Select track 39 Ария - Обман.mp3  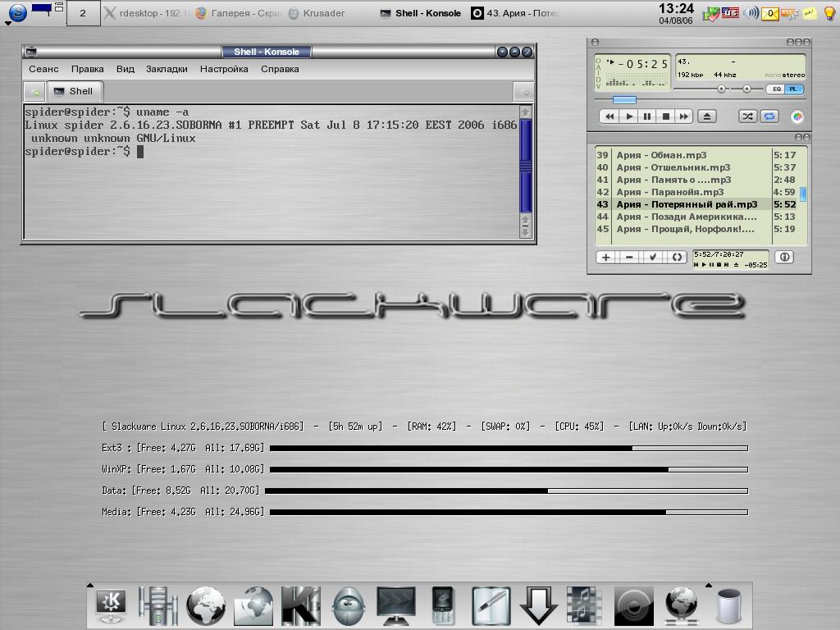point(696,155)
